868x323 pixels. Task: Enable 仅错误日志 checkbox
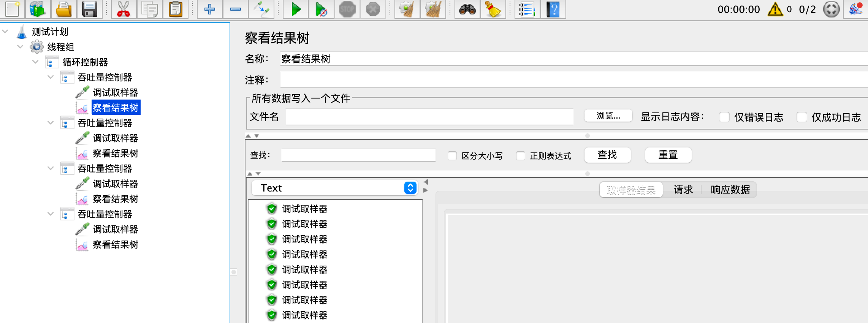(x=724, y=117)
